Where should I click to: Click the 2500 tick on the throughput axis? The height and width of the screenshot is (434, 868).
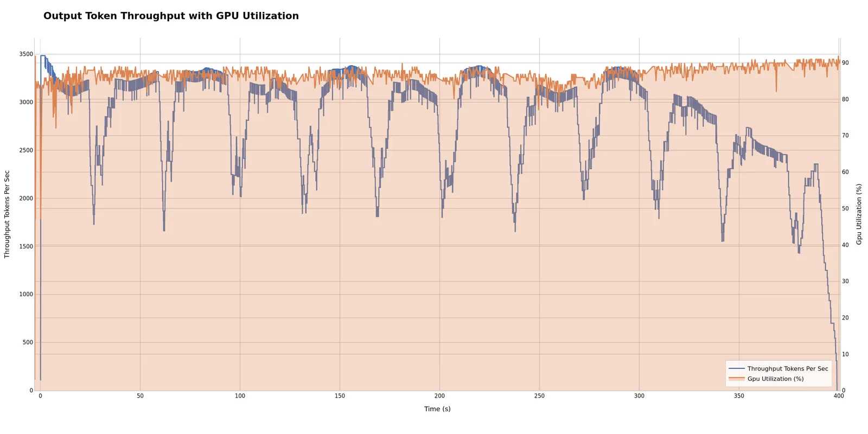point(26,150)
